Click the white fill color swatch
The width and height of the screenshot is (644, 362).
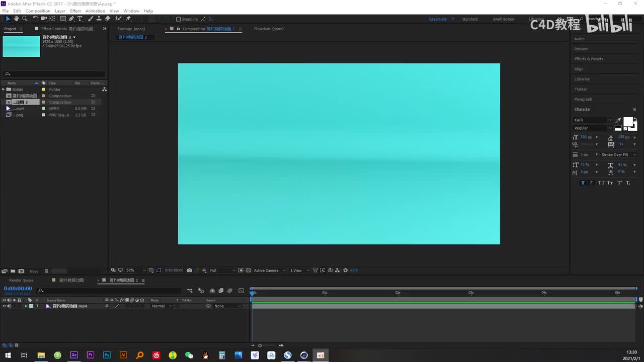[628, 122]
